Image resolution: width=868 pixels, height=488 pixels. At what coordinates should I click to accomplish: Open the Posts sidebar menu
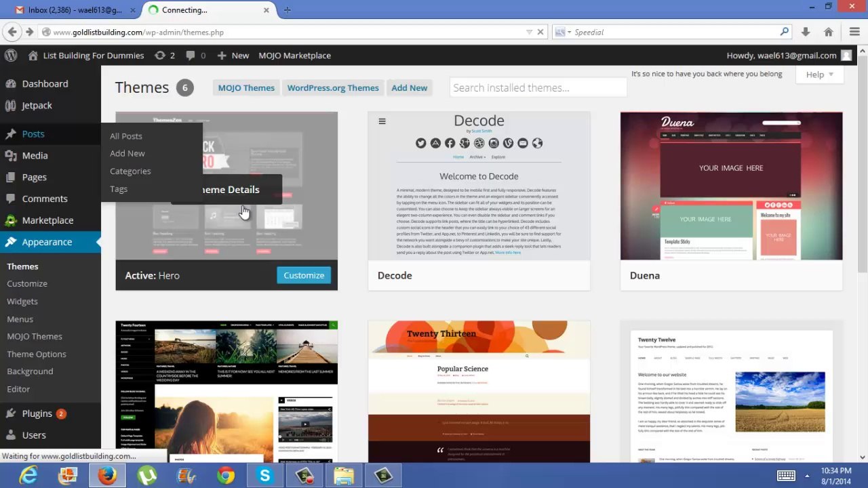coord(50,134)
